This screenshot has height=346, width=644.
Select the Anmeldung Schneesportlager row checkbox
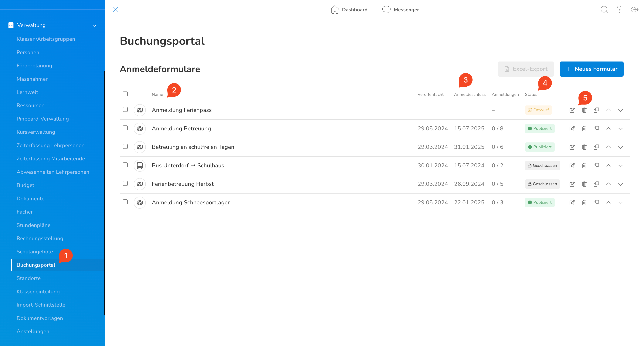point(125,202)
